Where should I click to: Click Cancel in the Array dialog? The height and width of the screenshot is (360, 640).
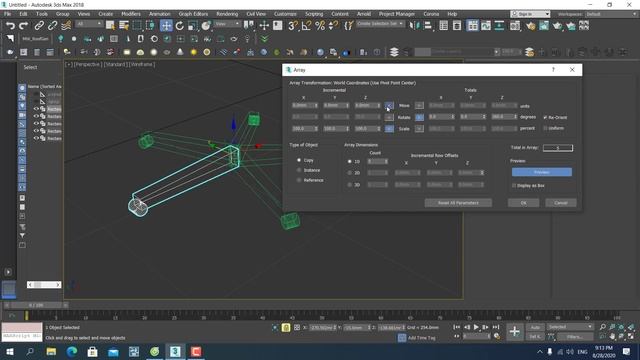561,203
